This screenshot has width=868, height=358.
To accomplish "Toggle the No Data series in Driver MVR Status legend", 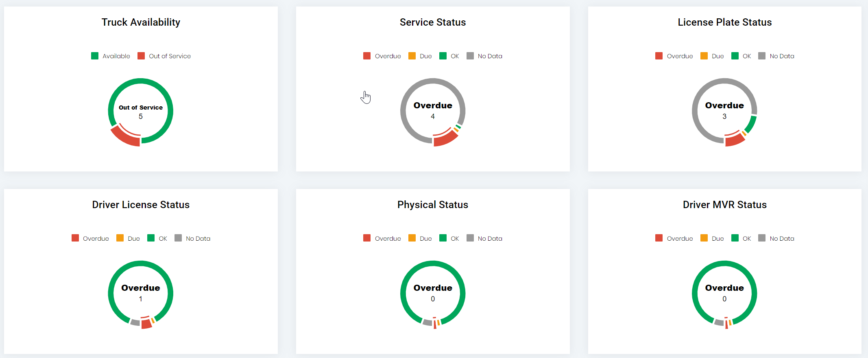I will click(x=762, y=238).
